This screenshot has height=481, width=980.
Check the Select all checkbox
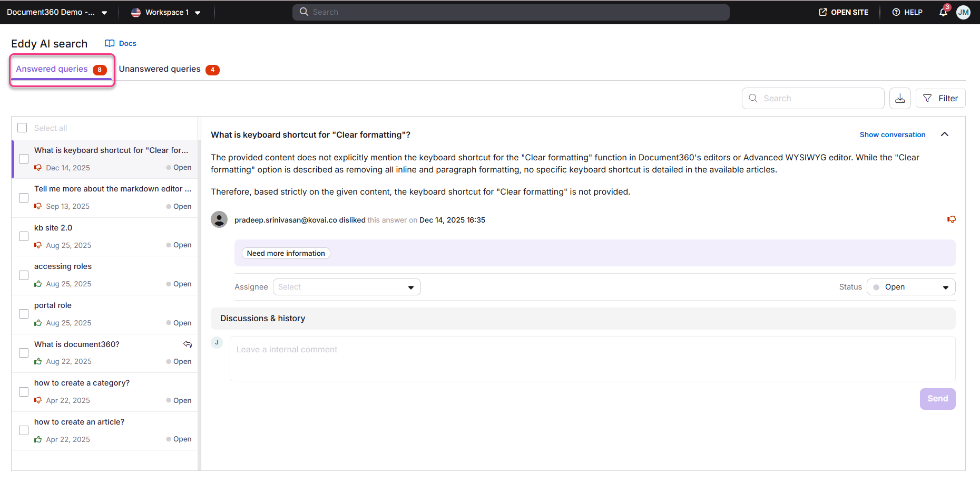coord(22,127)
